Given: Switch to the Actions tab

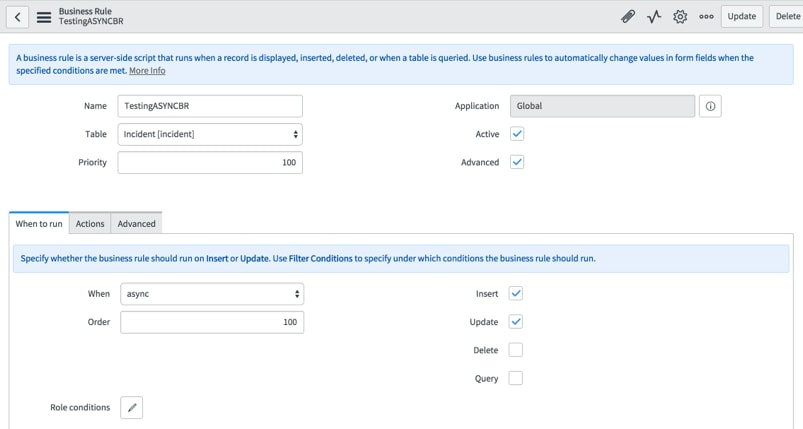Looking at the screenshot, I should pyautogui.click(x=90, y=223).
